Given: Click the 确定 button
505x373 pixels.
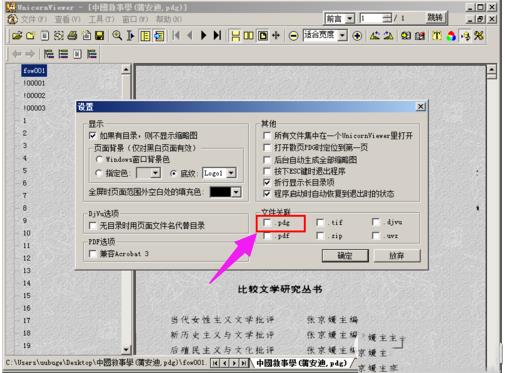Looking at the screenshot, I should 345,256.
